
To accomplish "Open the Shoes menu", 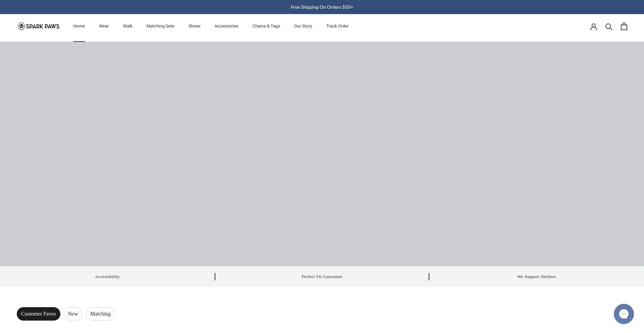I will pos(194,26).
